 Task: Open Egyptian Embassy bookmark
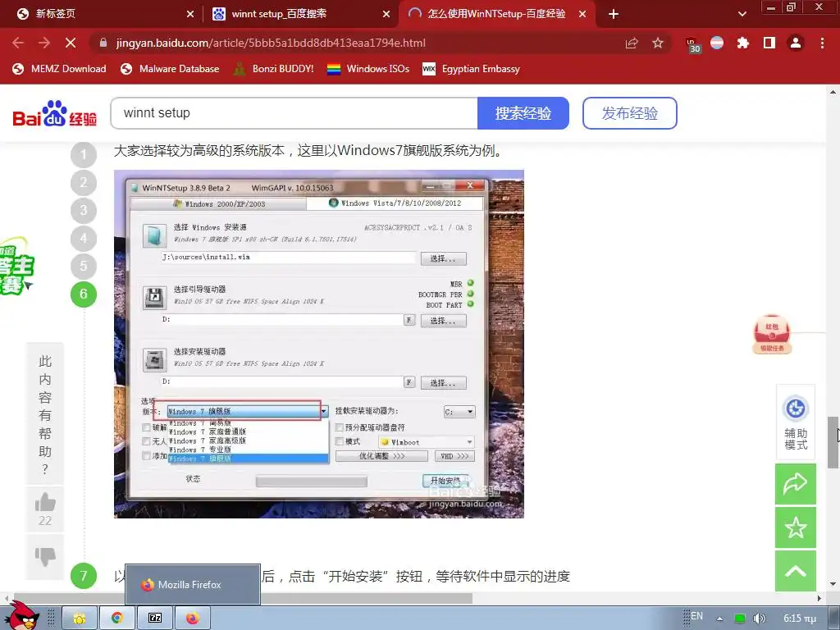coord(472,69)
